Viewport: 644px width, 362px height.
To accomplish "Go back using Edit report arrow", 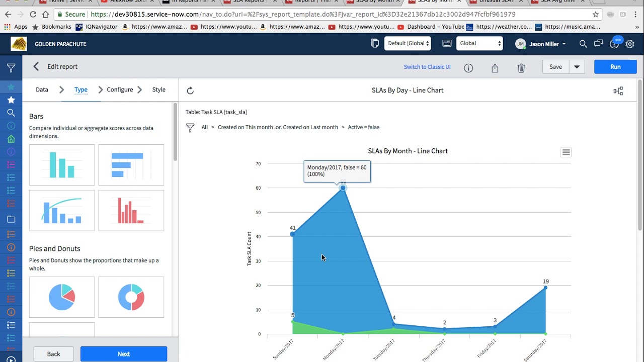I will (36, 66).
